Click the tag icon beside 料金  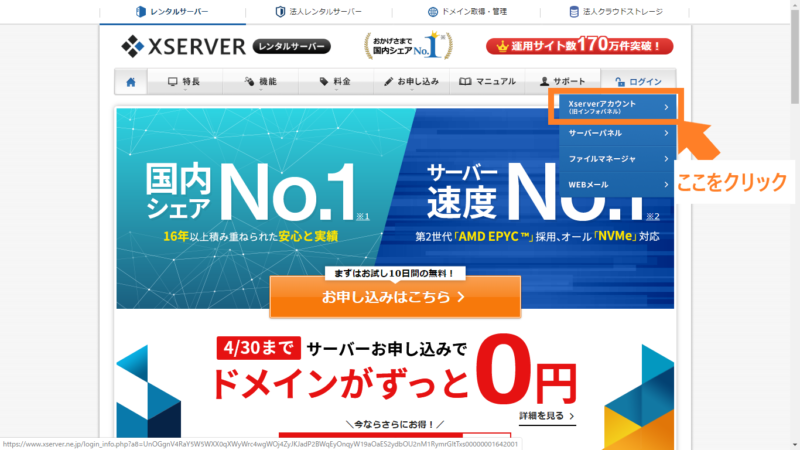(x=323, y=82)
